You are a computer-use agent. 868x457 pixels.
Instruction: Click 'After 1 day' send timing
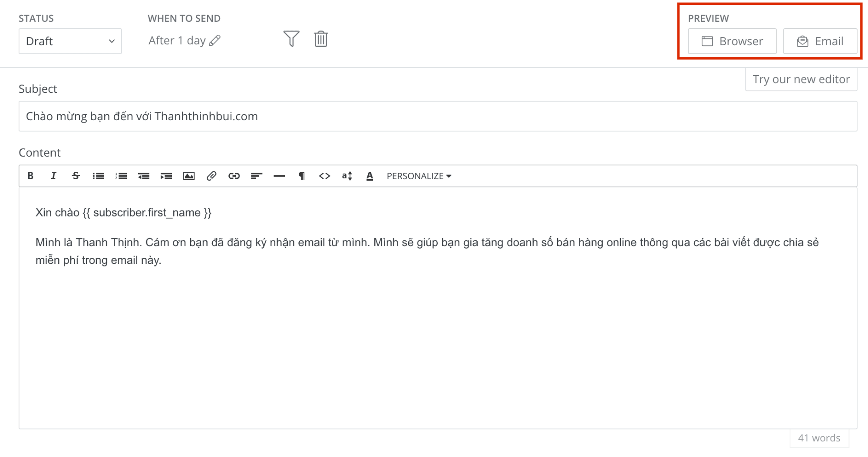tap(177, 40)
